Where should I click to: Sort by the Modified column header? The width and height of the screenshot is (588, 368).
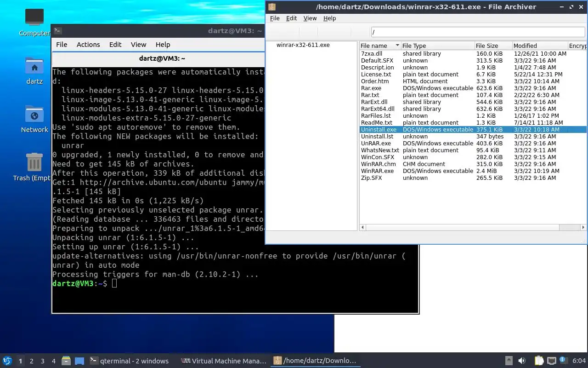tap(540, 46)
